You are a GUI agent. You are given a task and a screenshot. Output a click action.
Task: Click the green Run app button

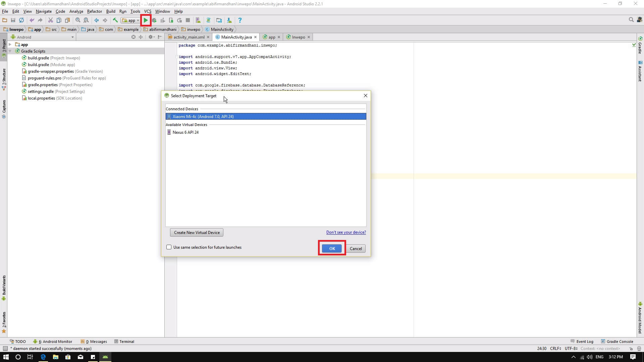[x=146, y=20]
